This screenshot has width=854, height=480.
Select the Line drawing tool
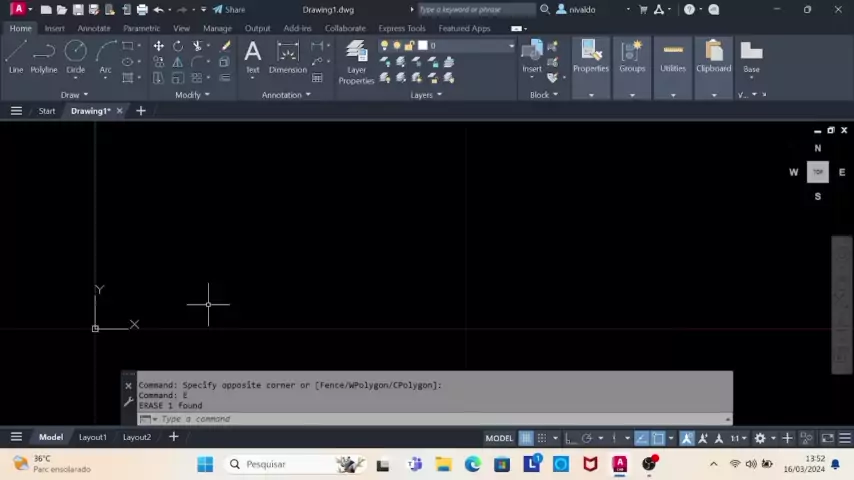point(16,56)
